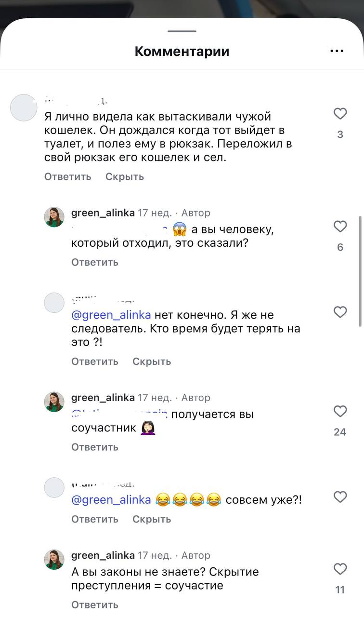364x617 pixels.
Task: Tap @green_alinka mention in the "нет конечно" reply
Action: pos(111,315)
